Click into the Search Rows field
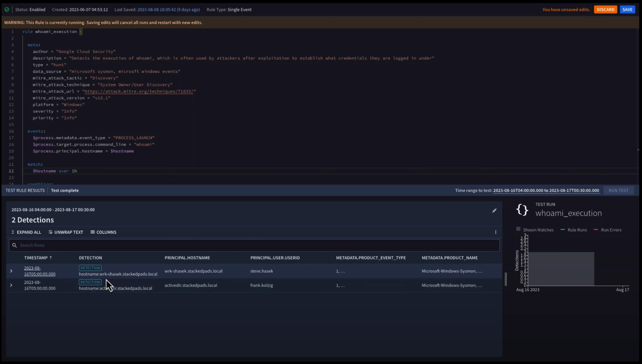Screen dimensions: 642x364 (x=253, y=245)
